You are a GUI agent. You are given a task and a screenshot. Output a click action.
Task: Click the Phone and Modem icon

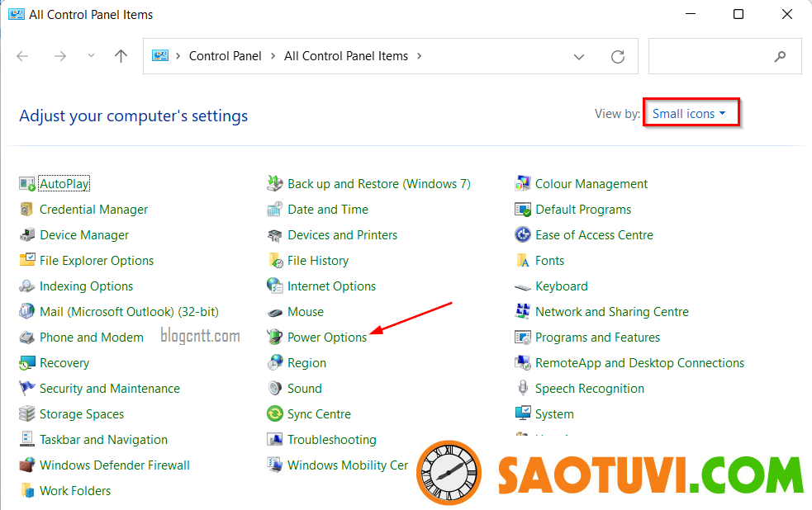27,338
